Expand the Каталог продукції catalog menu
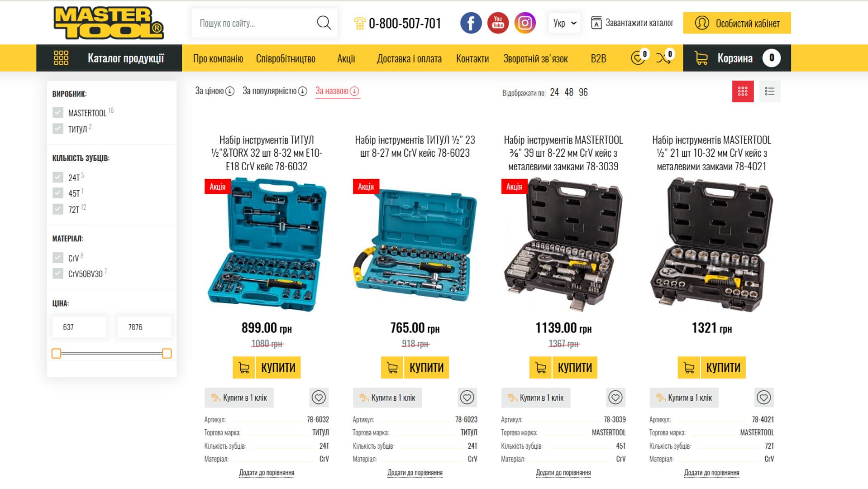868x489 pixels. 109,58
